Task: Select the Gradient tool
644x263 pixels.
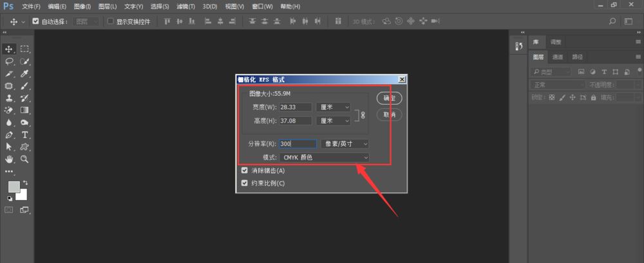Action: pos(24,110)
